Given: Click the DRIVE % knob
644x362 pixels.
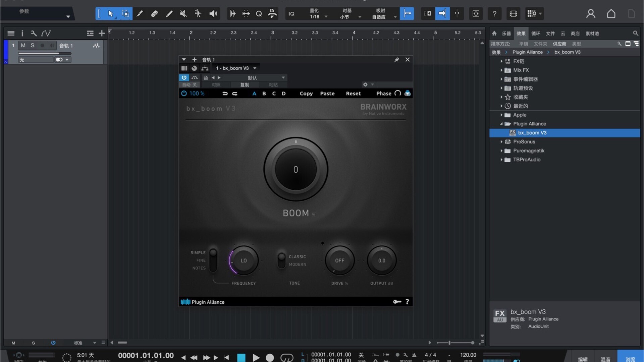Looking at the screenshot, I should 339,260.
